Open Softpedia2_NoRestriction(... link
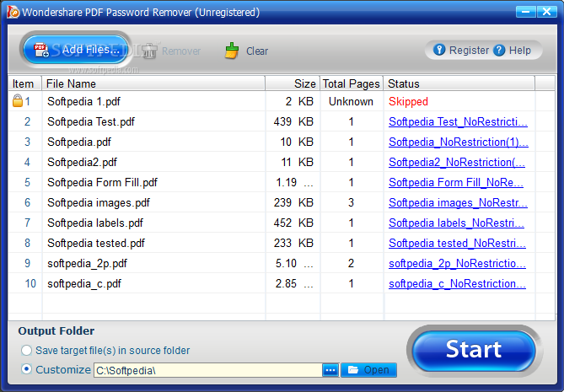This screenshot has height=392, width=564. pos(457,162)
